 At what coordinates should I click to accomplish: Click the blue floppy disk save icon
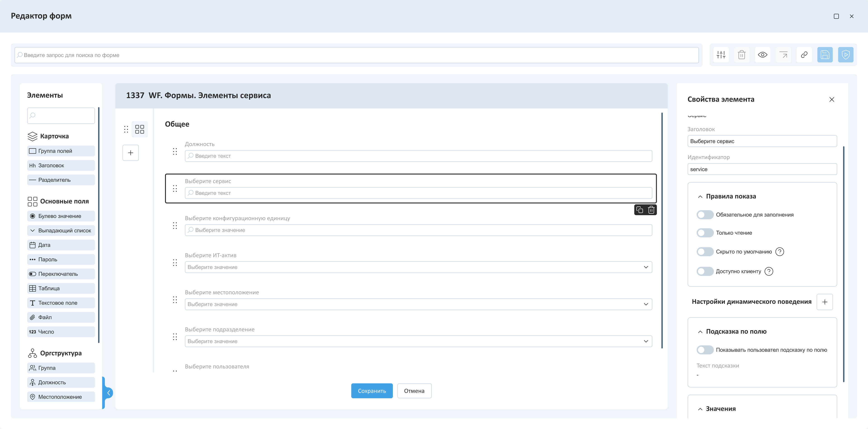(825, 55)
